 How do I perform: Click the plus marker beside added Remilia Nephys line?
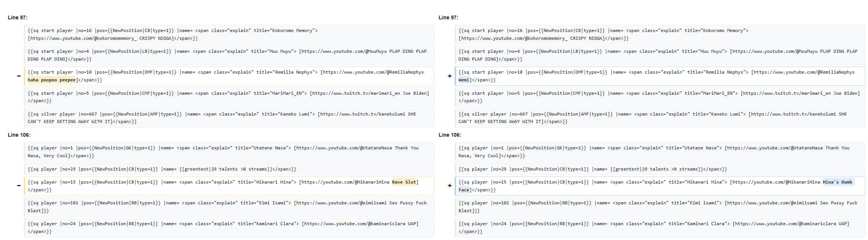coord(449,76)
